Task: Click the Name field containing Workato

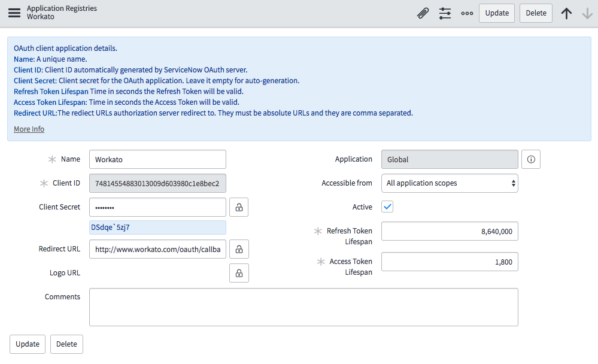Action: click(x=157, y=159)
